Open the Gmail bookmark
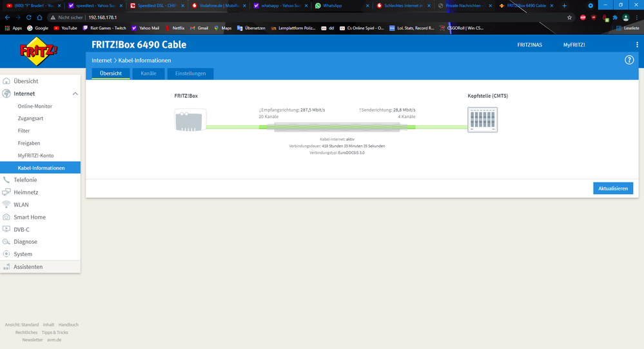 [x=199, y=28]
